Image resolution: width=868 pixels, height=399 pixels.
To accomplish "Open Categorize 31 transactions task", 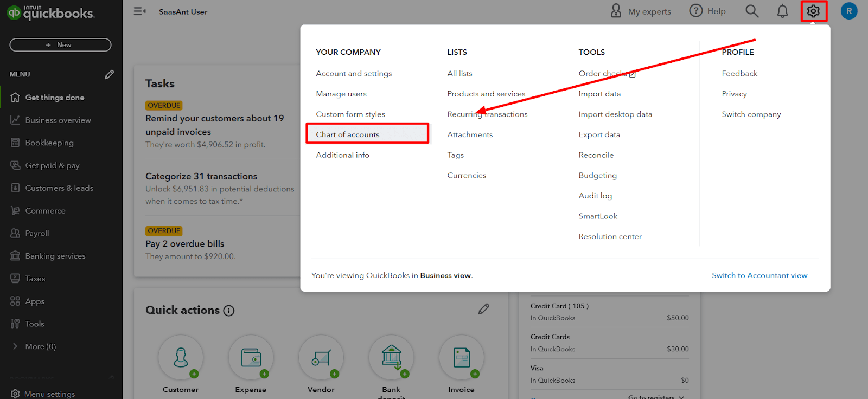I will [201, 176].
